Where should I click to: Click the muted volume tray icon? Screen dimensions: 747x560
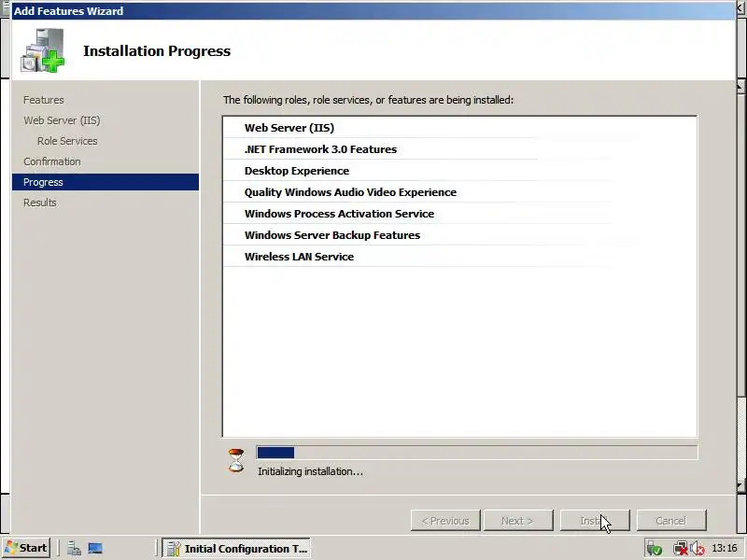(698, 549)
